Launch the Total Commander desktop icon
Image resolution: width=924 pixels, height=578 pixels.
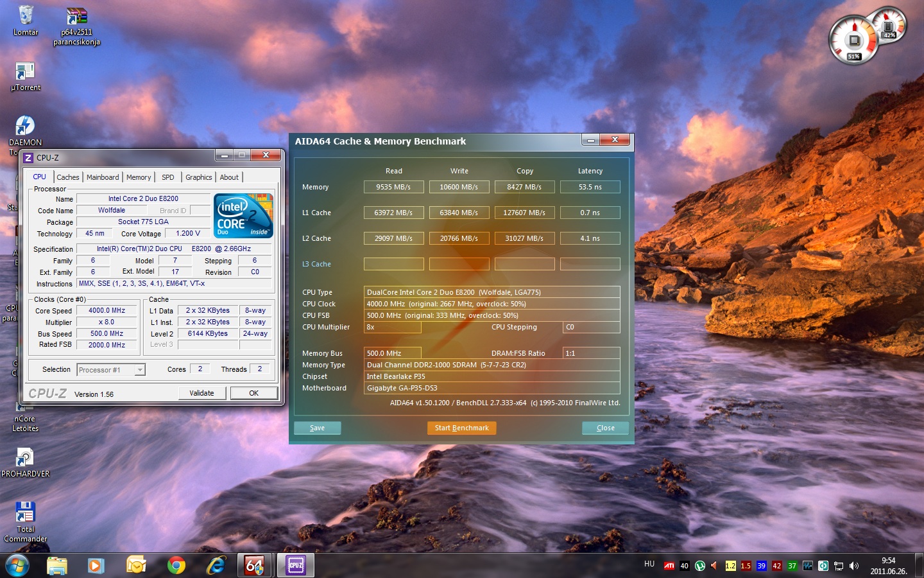[x=25, y=522]
